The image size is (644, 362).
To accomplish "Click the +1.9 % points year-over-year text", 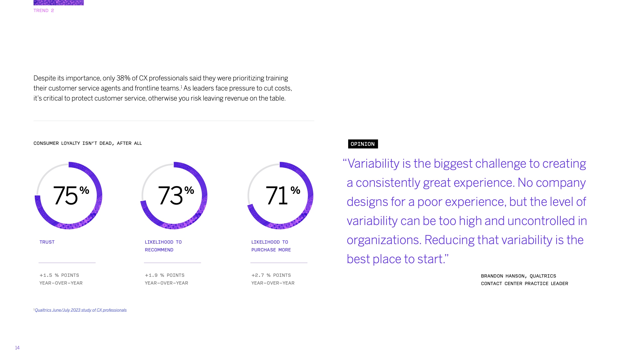I will click(x=166, y=279).
